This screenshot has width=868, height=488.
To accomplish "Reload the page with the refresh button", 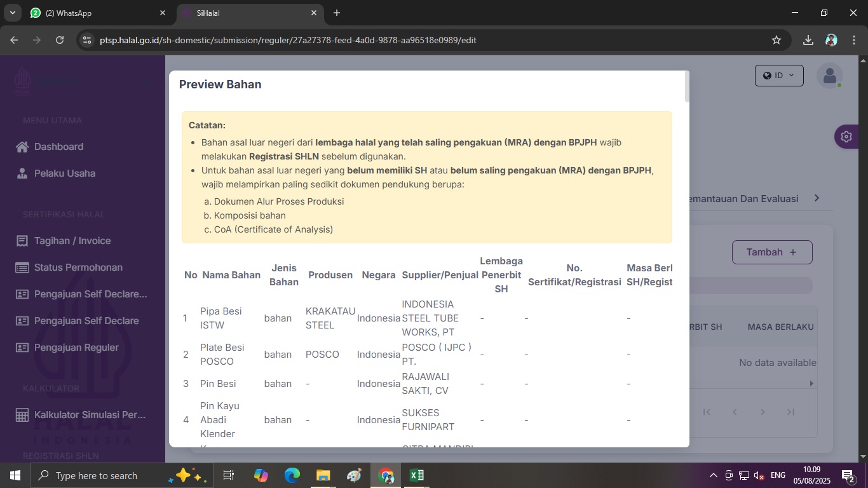I will [x=60, y=40].
